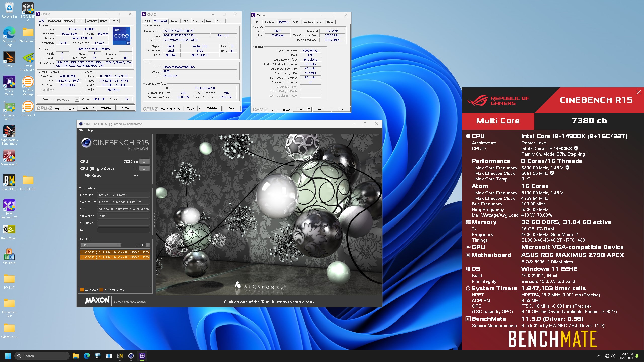
Task: Launch 3DMark desktop shortcut
Action: coord(9,59)
